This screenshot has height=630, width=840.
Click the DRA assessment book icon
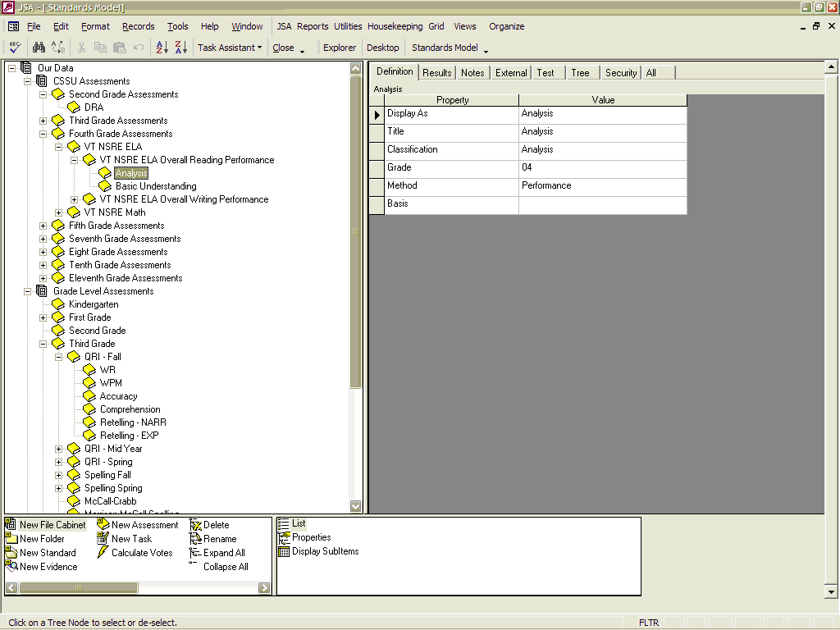point(73,107)
